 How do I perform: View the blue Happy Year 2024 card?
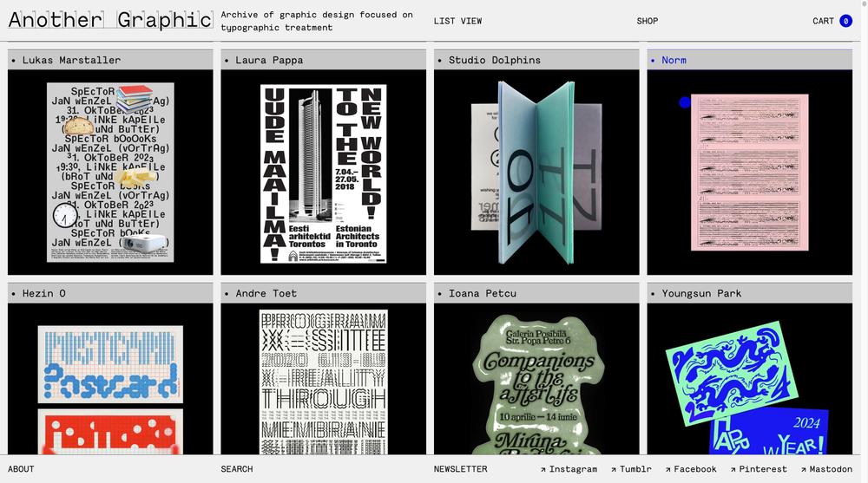tap(769, 432)
